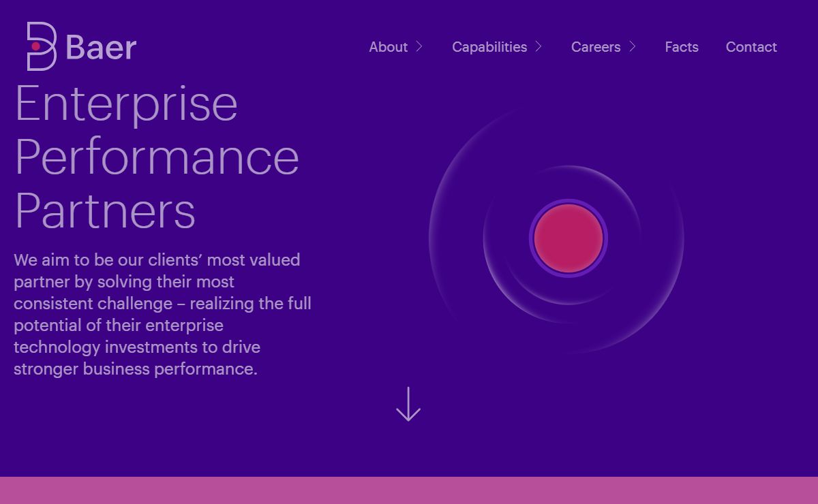
Task: Open the Careers menu item
Action: click(596, 47)
